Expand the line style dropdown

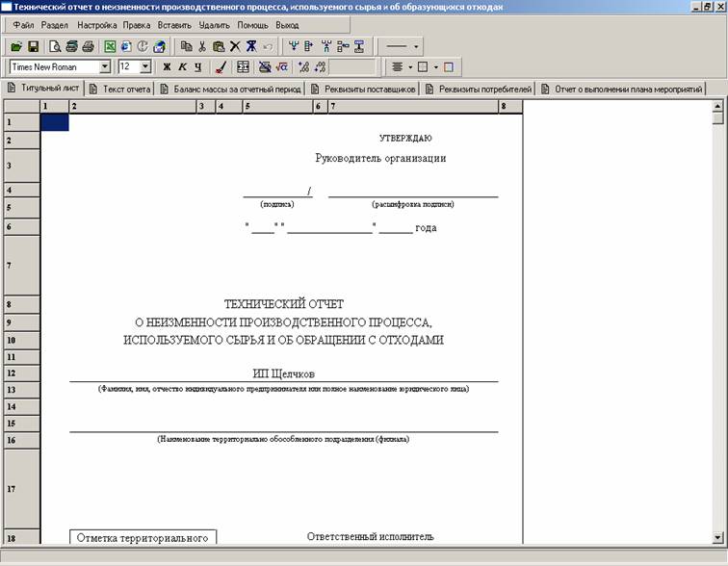[x=416, y=46]
